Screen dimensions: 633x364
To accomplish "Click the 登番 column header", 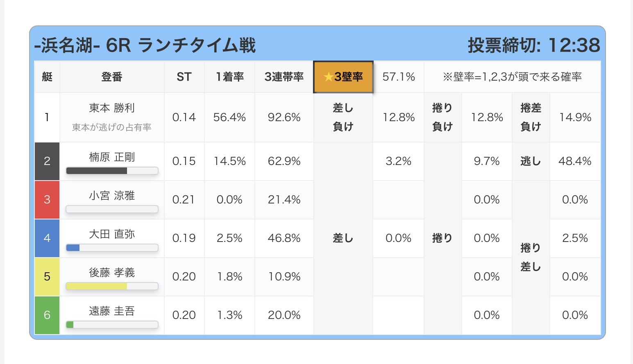I will pos(112,77).
